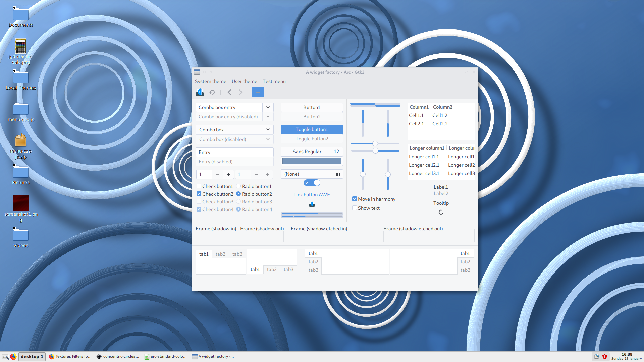This screenshot has height=362, width=644.
Task: Click the blue-gray color chooser button
Action: tap(312, 161)
